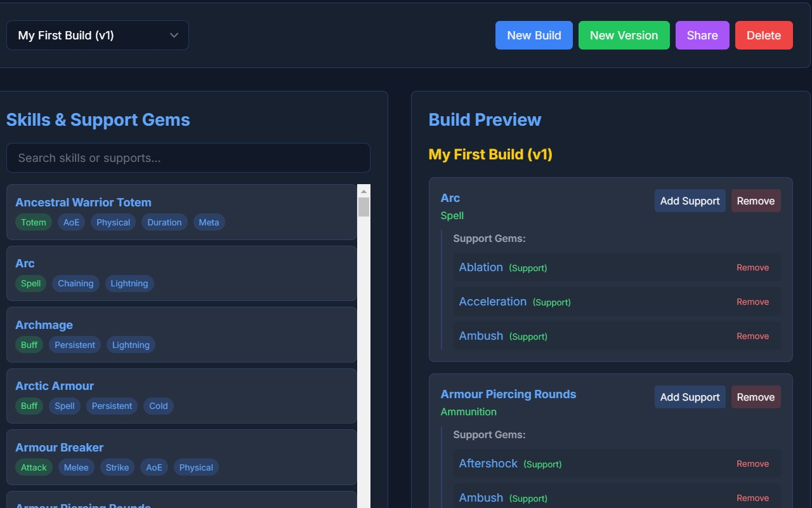Select Arc in the skills list
812x508 pixels.
(x=181, y=273)
